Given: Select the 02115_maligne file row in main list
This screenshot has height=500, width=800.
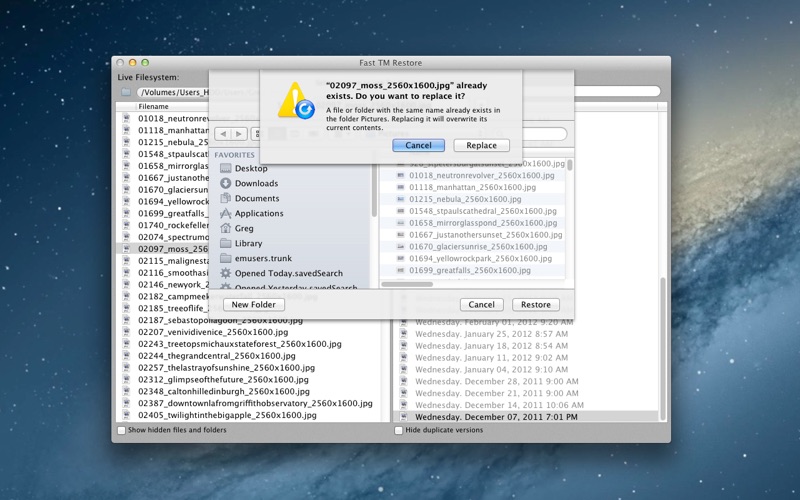Looking at the screenshot, I should pos(163,261).
